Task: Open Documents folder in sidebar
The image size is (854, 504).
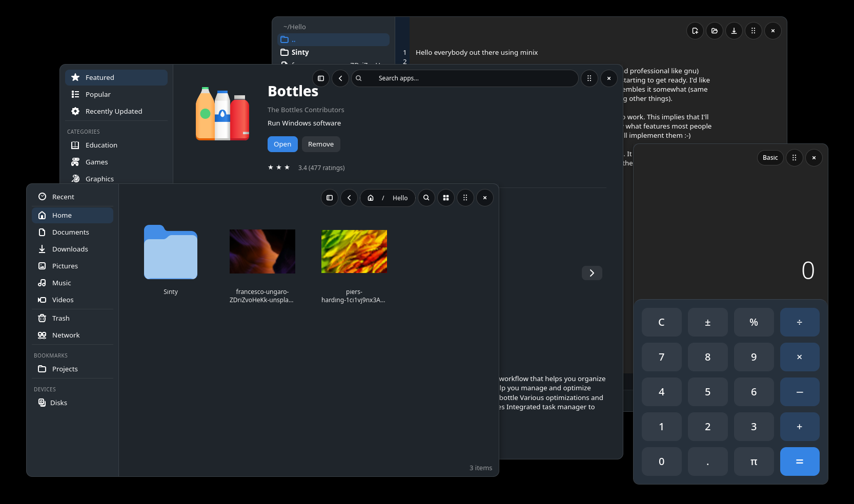Action: pos(72,232)
